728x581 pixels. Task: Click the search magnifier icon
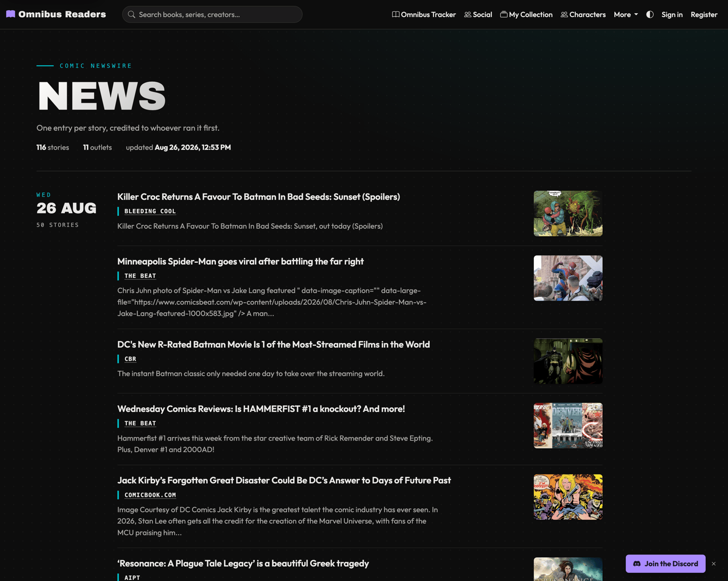tap(131, 15)
